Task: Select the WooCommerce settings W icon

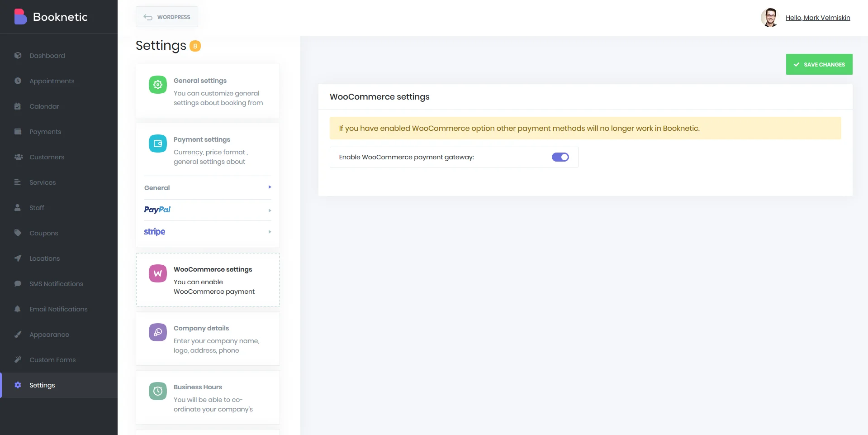Action: [157, 273]
